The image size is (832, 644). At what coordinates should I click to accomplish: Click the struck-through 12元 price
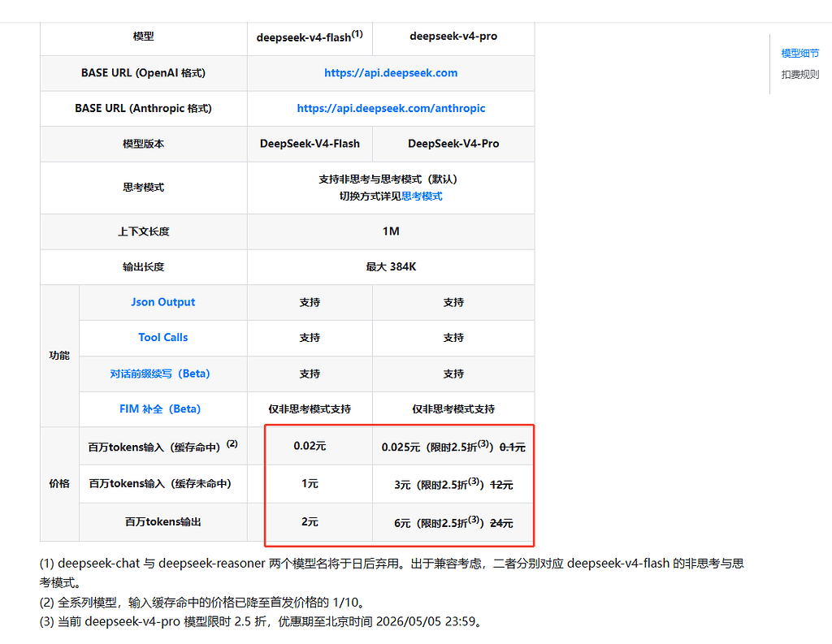point(501,485)
